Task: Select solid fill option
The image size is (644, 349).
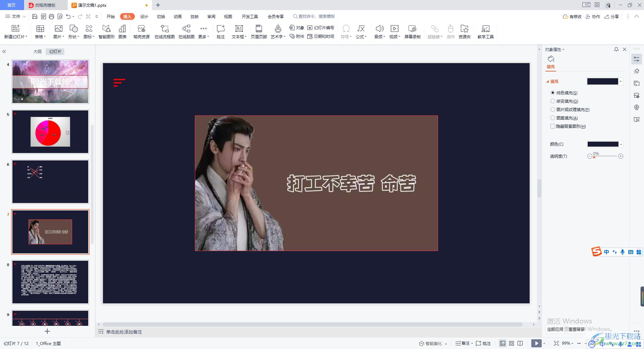Action: point(564,93)
